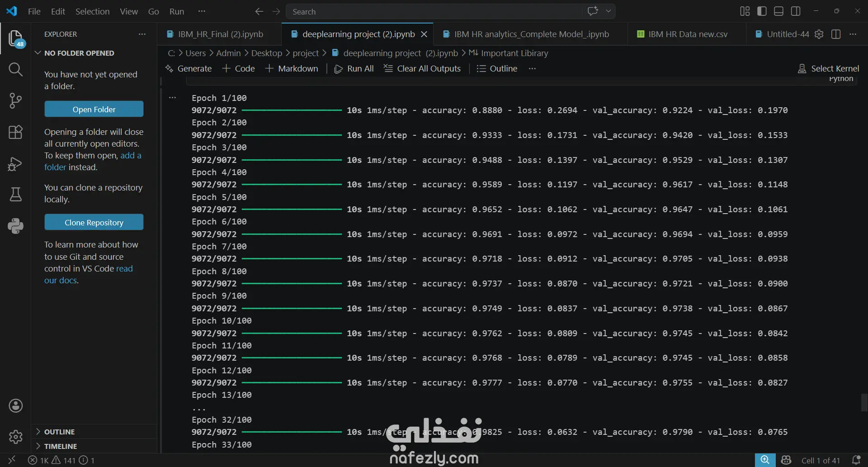Image resolution: width=868 pixels, height=467 pixels.
Task: Open the Search view in activity bar
Action: point(15,69)
